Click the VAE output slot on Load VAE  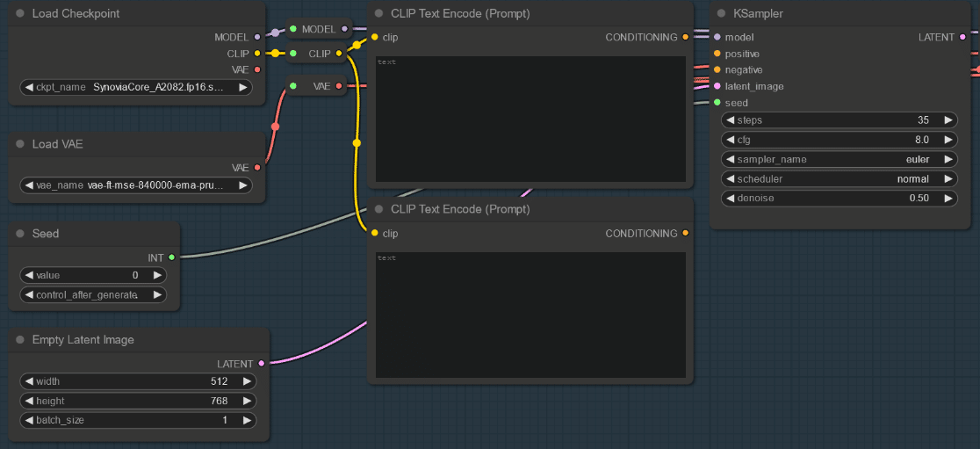[257, 168]
